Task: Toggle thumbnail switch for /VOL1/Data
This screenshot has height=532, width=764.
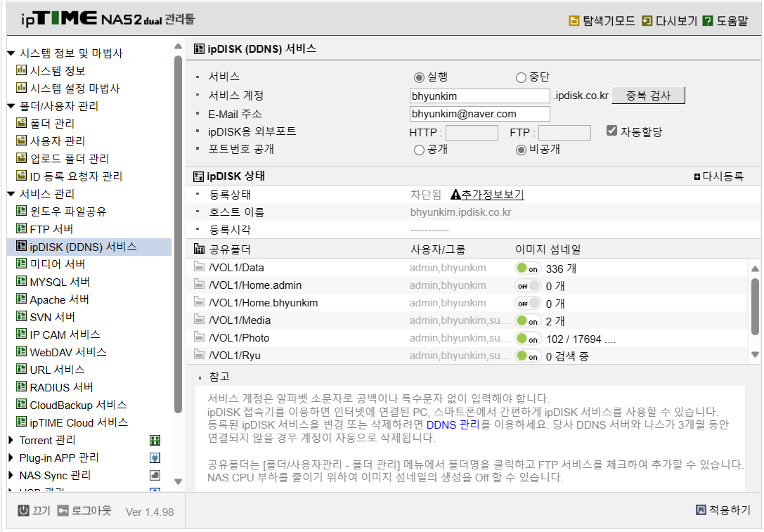Action: [x=528, y=268]
